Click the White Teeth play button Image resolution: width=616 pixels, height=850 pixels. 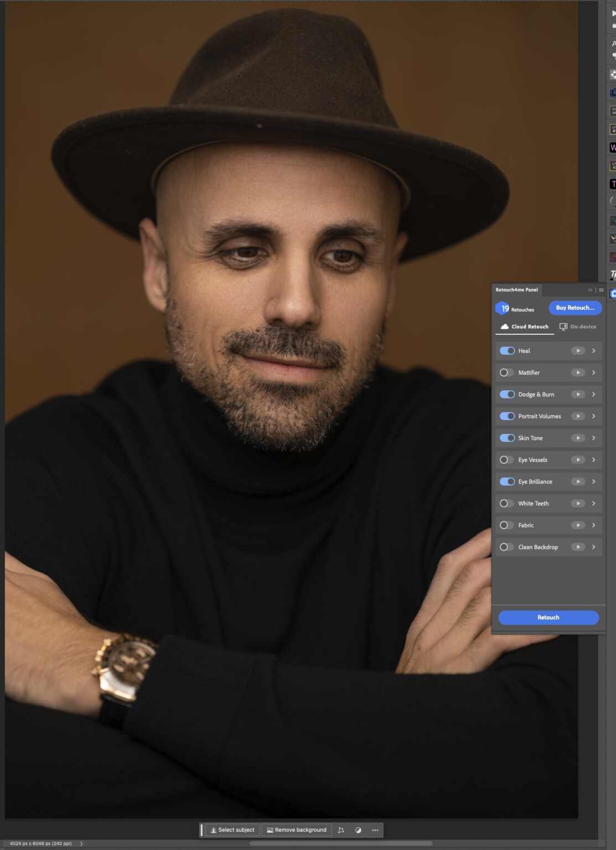pos(578,504)
